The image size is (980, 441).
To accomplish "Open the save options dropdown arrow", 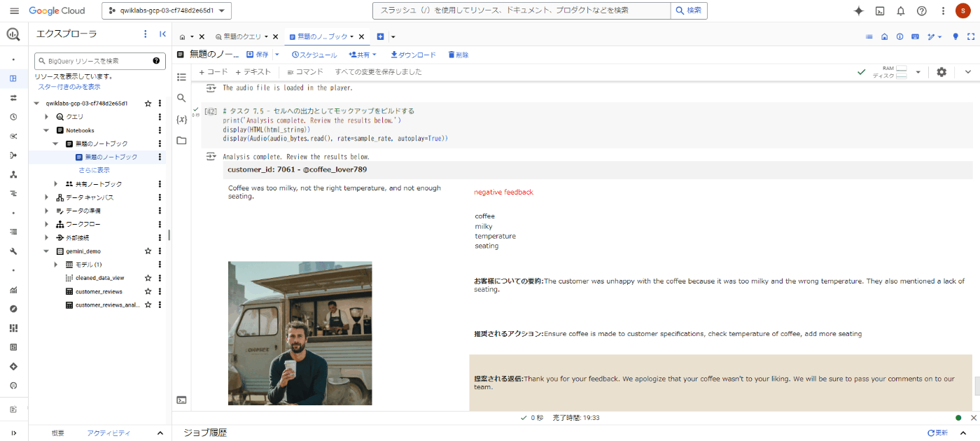I will [277, 55].
